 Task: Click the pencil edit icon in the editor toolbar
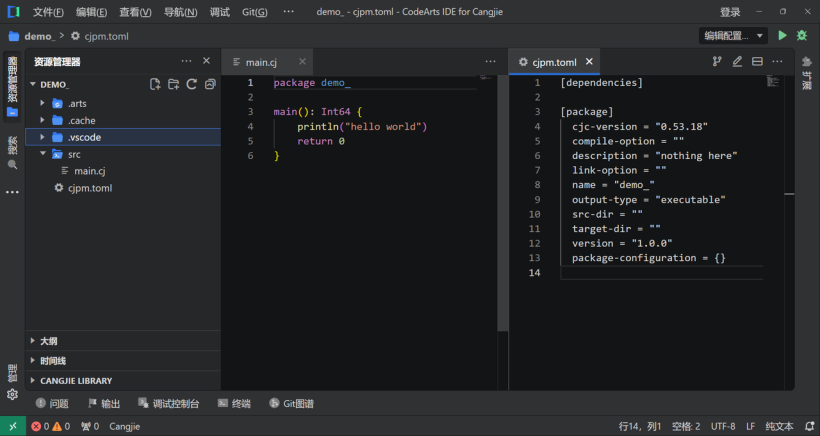tap(737, 62)
